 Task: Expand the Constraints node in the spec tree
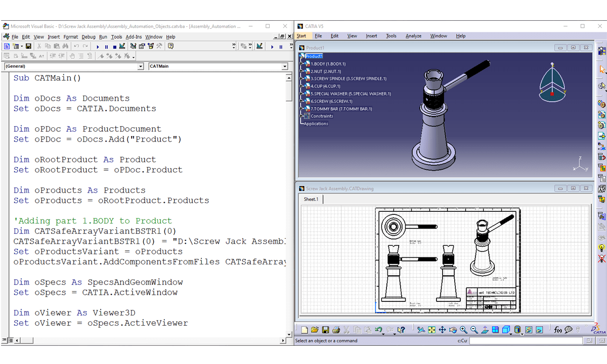click(302, 116)
